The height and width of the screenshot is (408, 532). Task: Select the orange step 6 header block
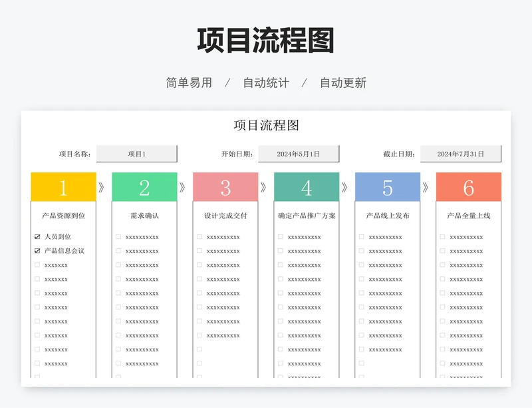pos(469,187)
